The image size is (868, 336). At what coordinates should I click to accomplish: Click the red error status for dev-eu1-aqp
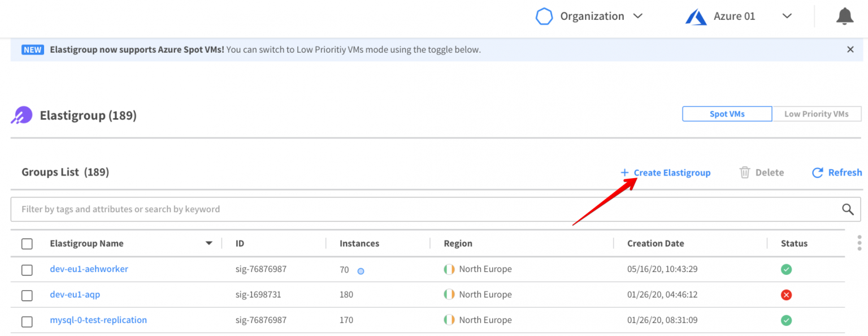pyautogui.click(x=786, y=295)
